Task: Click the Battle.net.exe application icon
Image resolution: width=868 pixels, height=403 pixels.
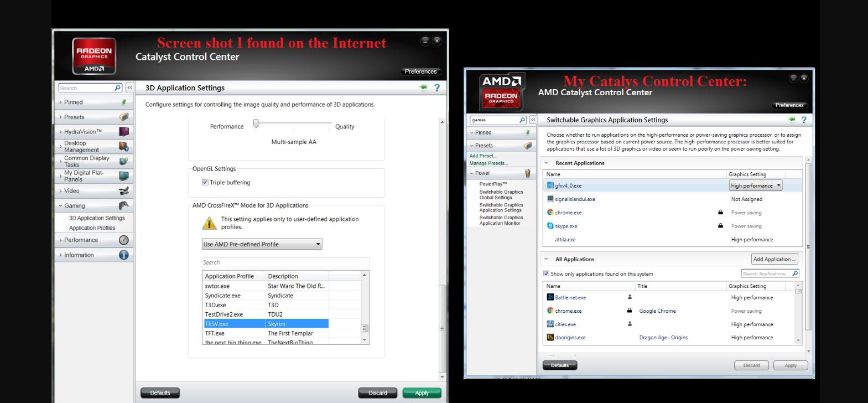Action: [x=550, y=297]
